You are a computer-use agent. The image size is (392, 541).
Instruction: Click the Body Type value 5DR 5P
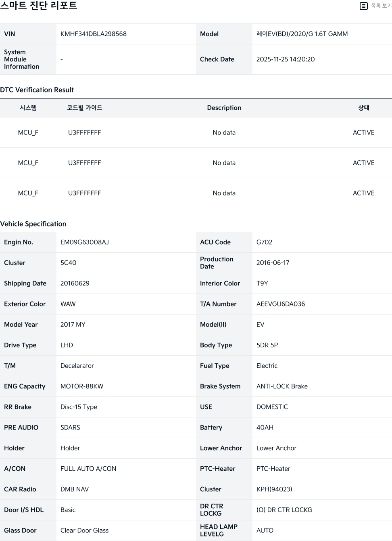pyautogui.click(x=267, y=345)
